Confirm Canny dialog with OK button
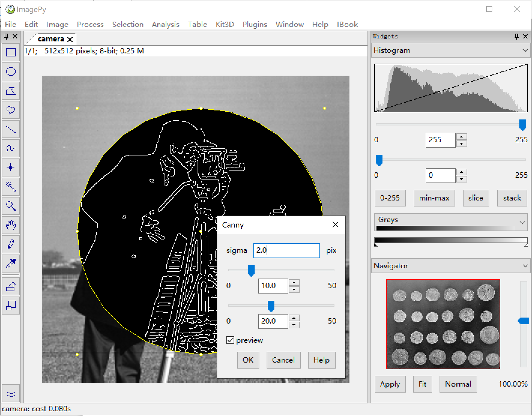Viewport: 532px width, 416px height. [x=248, y=360]
